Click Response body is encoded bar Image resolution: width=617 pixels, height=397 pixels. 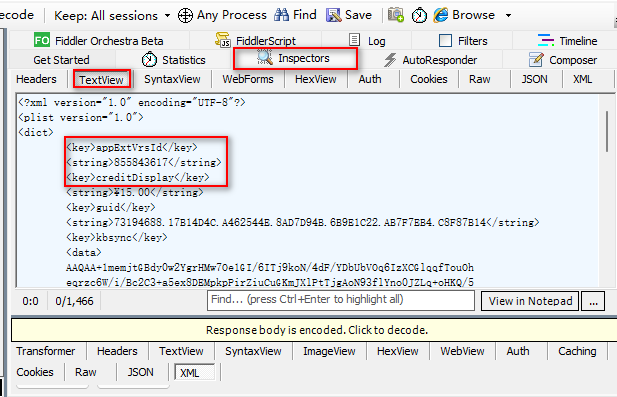coord(317,330)
